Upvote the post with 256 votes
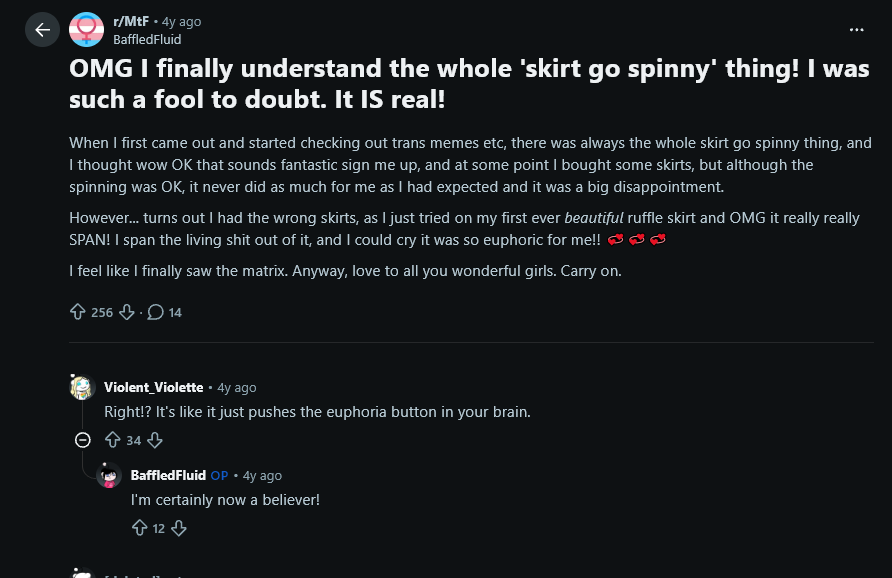This screenshot has height=578, width=892. coord(78,312)
